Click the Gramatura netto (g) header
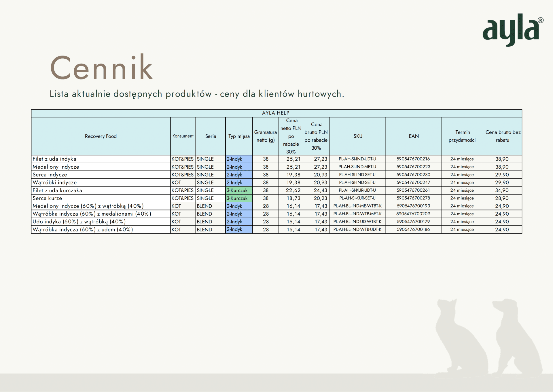553x392 pixels. click(265, 136)
